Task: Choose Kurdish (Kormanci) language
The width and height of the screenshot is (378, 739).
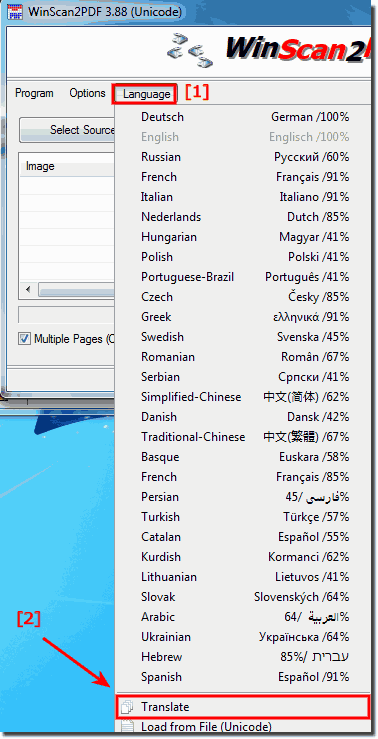Action: tap(242, 557)
